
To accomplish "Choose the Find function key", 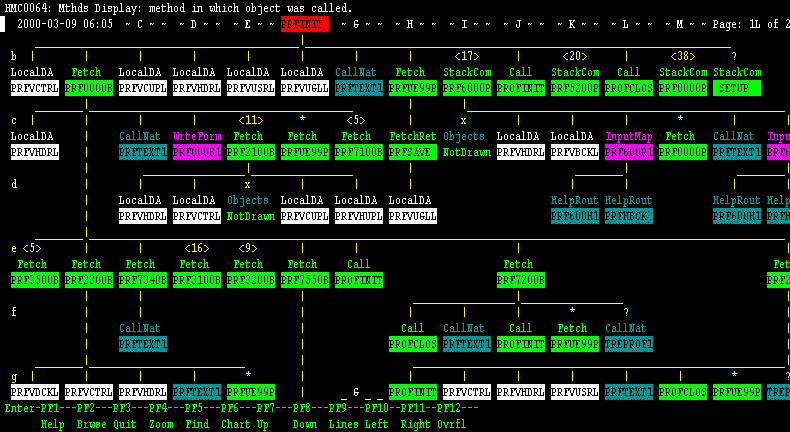I will [196, 424].
